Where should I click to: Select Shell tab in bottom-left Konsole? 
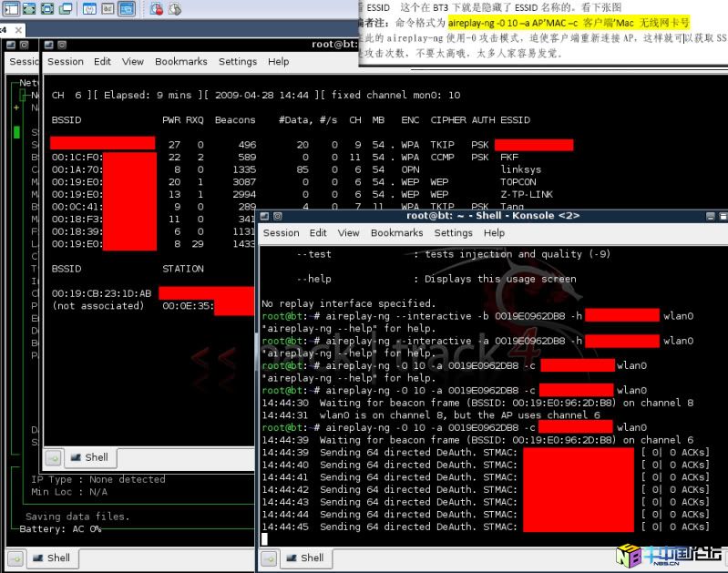53,558
